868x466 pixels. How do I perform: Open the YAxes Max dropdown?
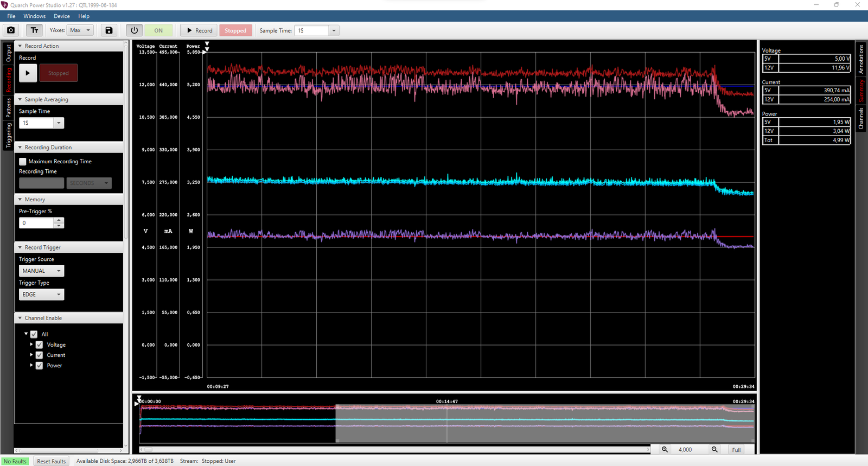(80, 30)
